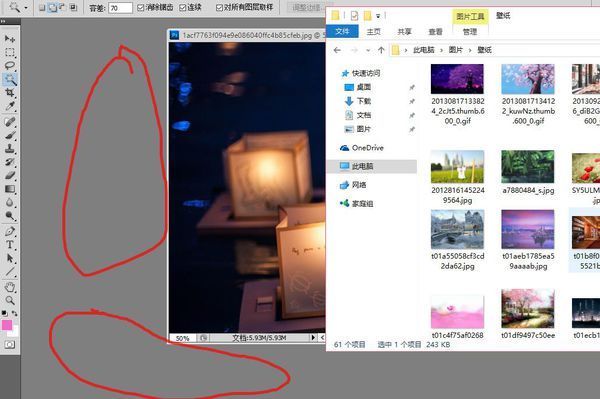Toggle Quick Mask mode
The width and height of the screenshot is (600, 399).
(9, 345)
